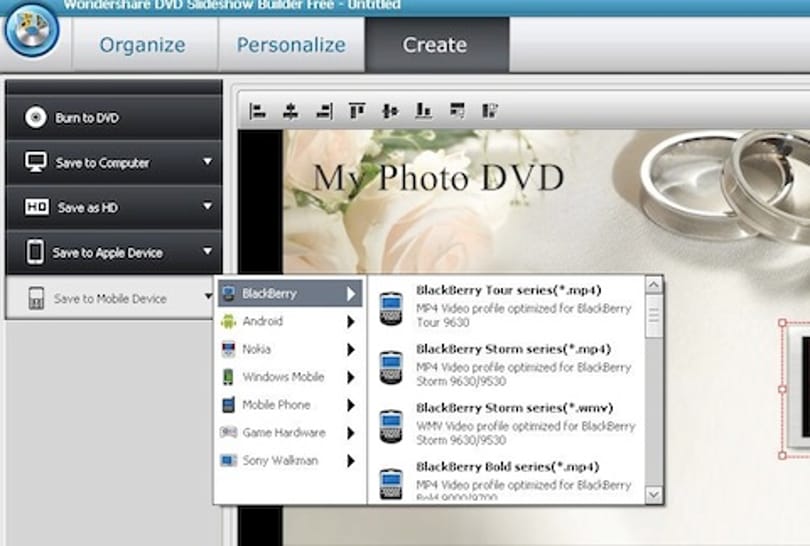
Task: Switch to the Personalize tab
Action: (x=291, y=45)
